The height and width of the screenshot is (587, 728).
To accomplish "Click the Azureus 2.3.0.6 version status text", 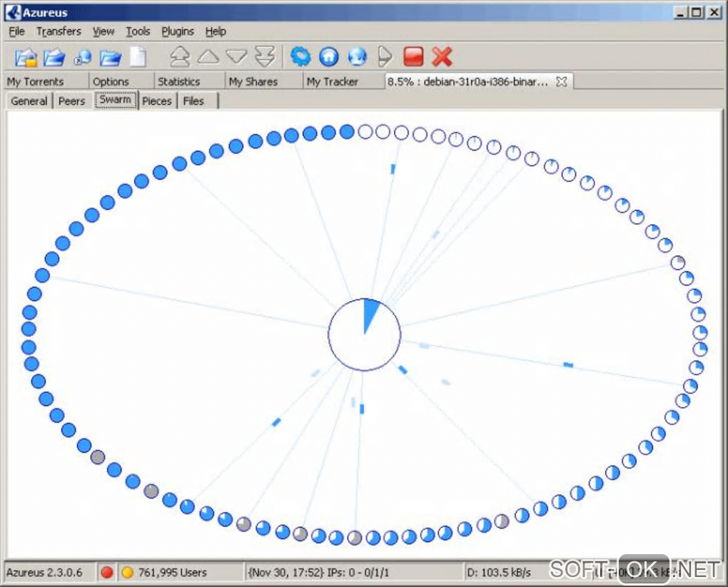I will point(44,573).
